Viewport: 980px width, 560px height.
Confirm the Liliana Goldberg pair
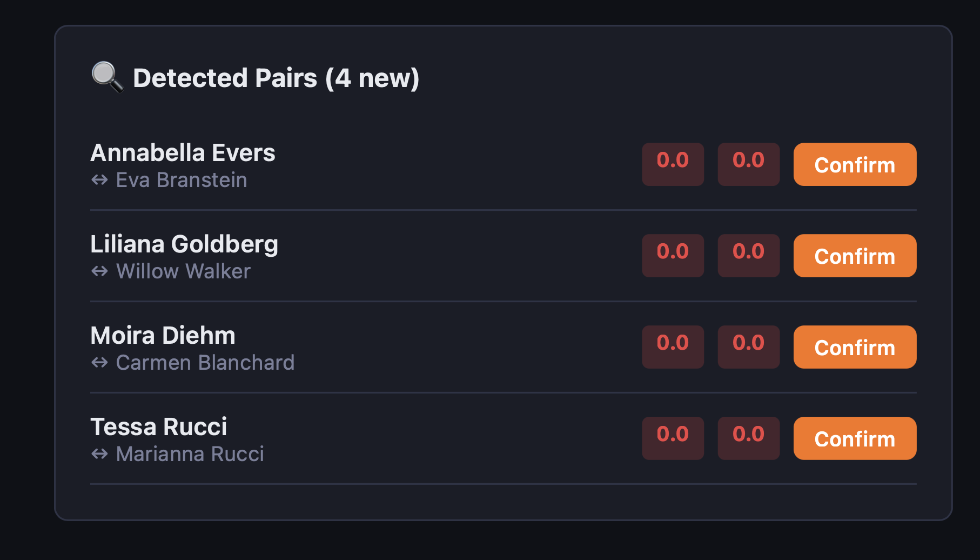point(854,256)
